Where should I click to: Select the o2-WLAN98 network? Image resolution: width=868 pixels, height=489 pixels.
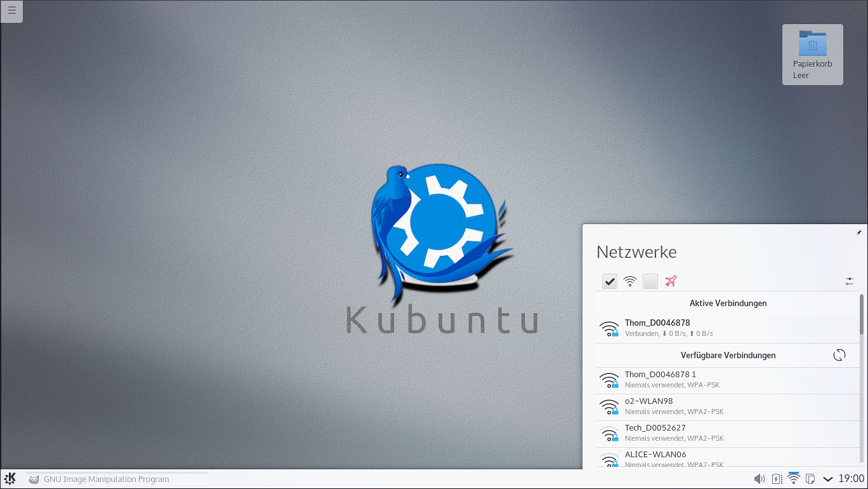[728, 406]
